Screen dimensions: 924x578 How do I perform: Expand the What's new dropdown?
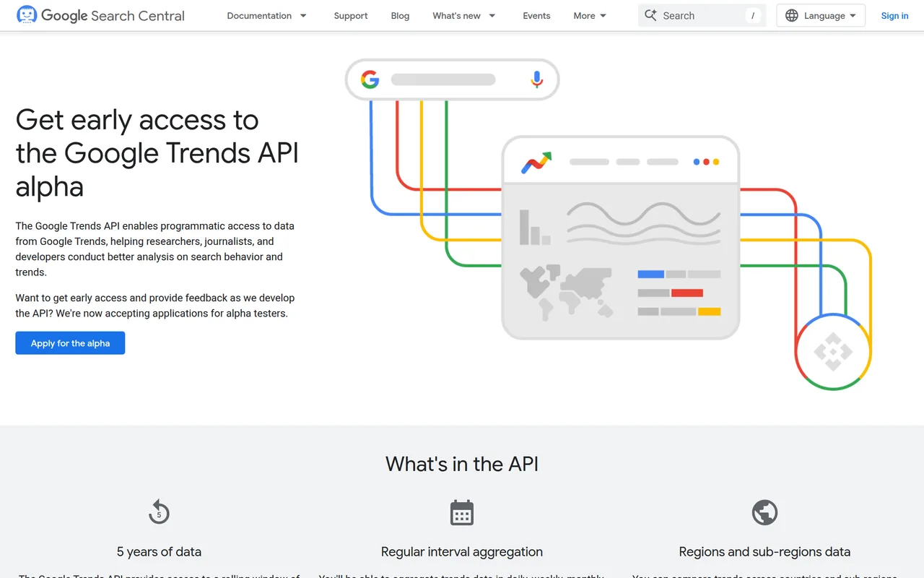(464, 15)
